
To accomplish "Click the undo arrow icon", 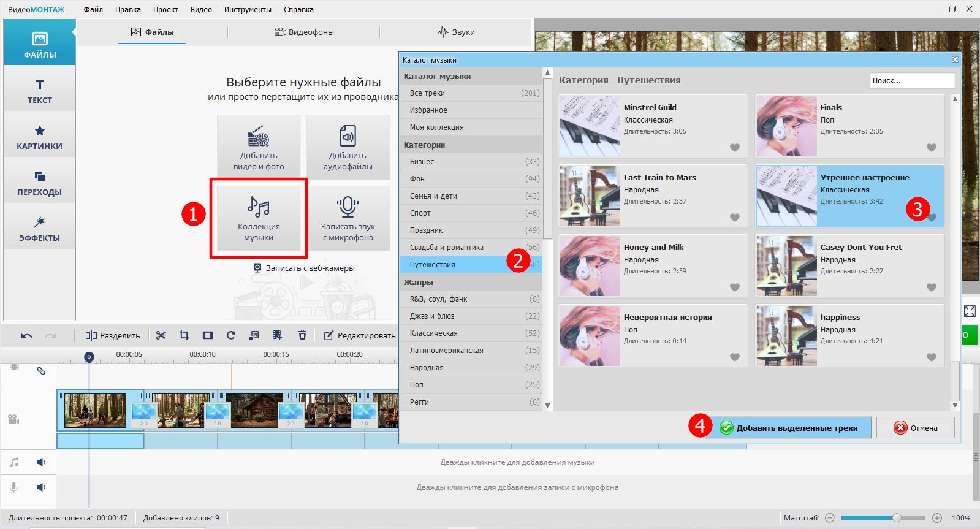I will click(26, 335).
